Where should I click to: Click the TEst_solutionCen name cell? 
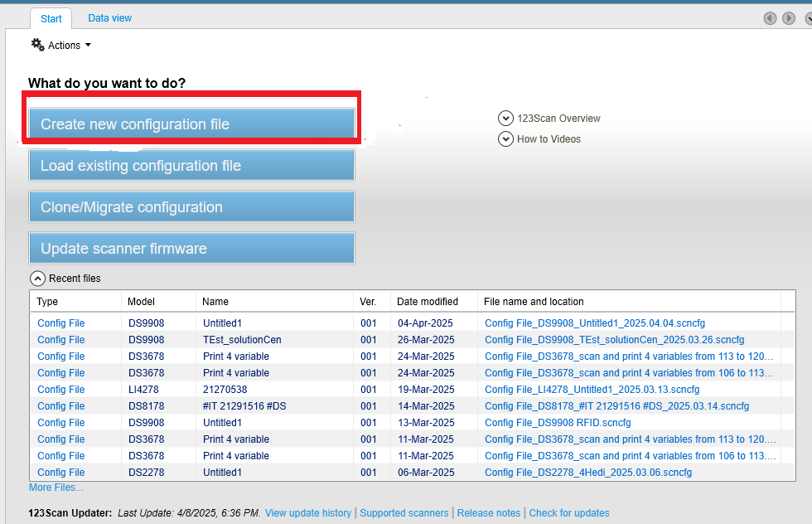click(x=242, y=339)
